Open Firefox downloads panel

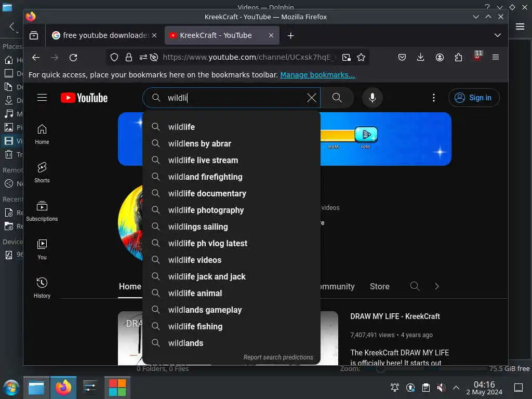(420, 57)
